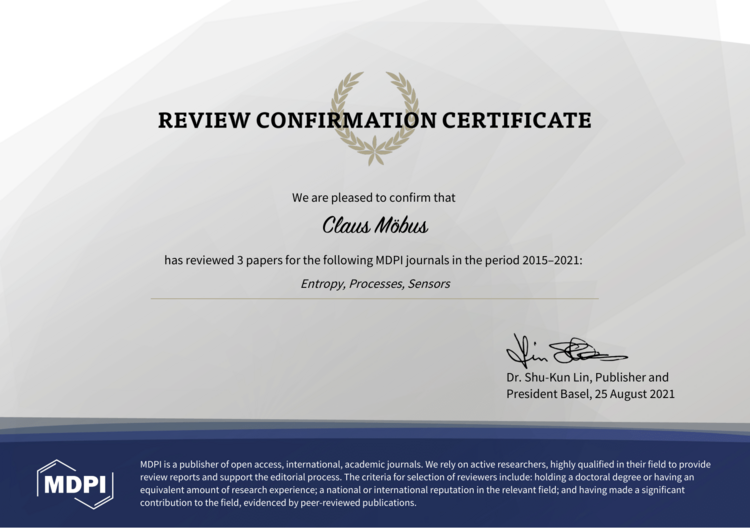This screenshot has width=750, height=529.
Task: Click footer line starting "equivalent amount of research experience"
Action: pos(412,490)
